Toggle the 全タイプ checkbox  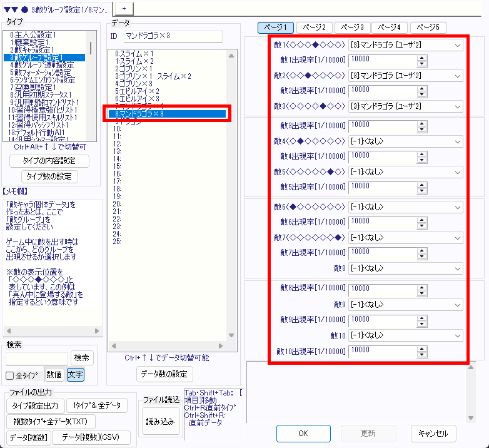[x=10, y=375]
